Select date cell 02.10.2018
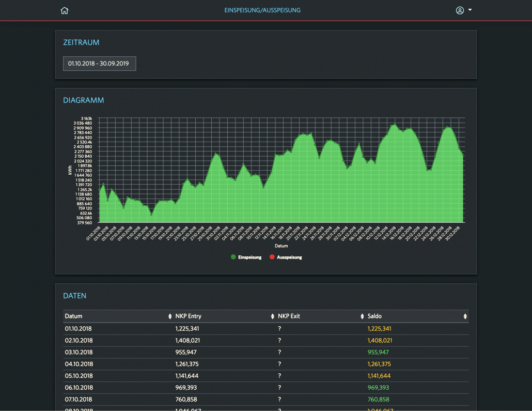The width and height of the screenshot is (532, 411). (x=79, y=340)
